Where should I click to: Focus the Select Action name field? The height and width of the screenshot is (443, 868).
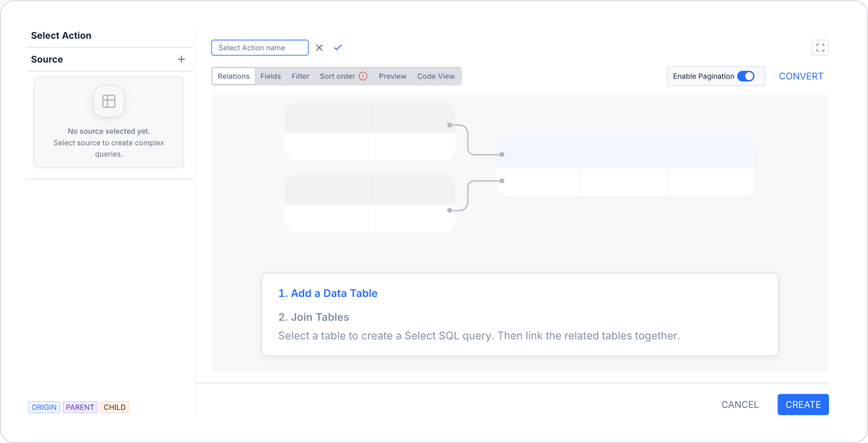(260, 48)
